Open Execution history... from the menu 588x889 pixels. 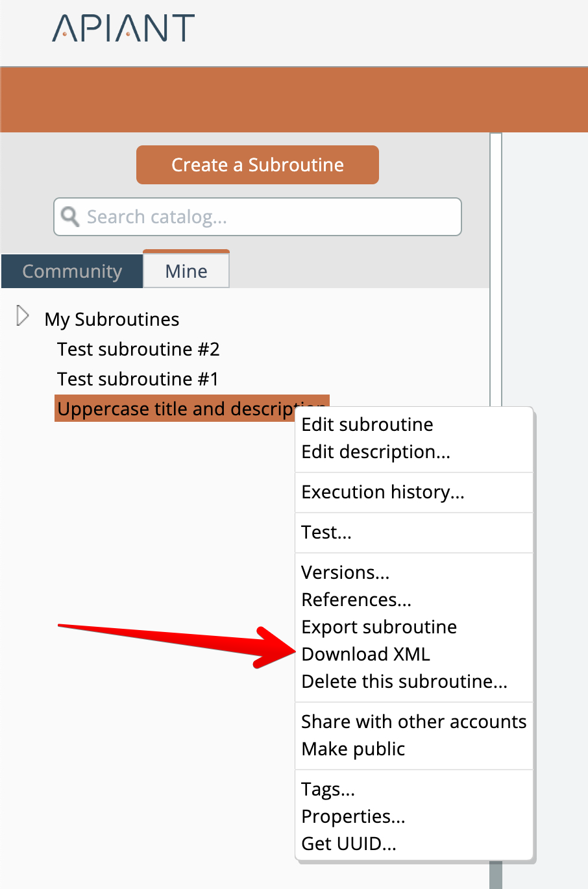[383, 492]
